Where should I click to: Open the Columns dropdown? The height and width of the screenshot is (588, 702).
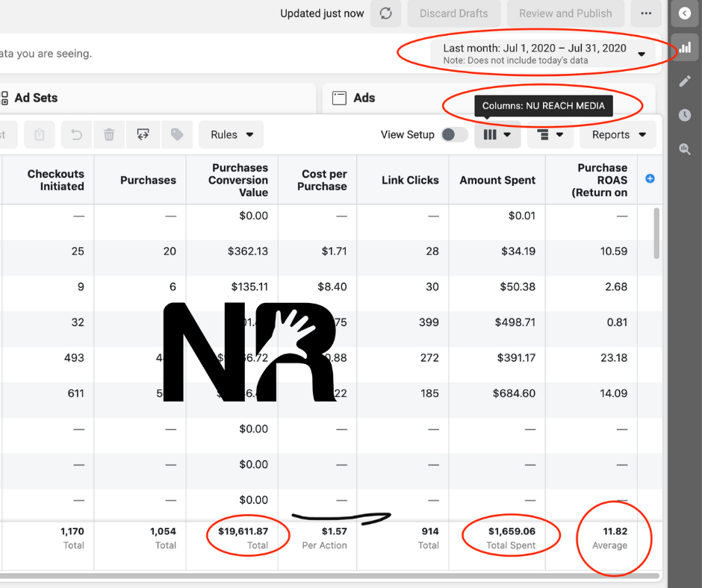(x=497, y=135)
